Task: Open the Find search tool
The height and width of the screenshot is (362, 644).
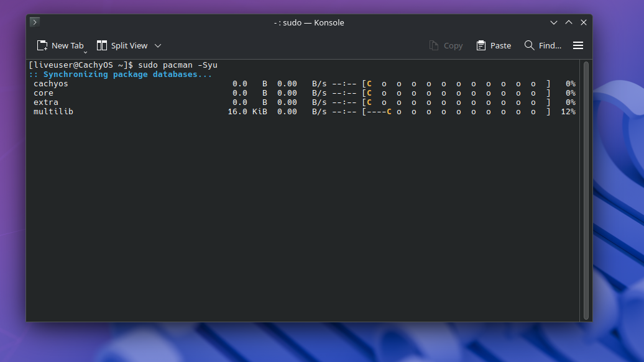Action: coord(543,45)
